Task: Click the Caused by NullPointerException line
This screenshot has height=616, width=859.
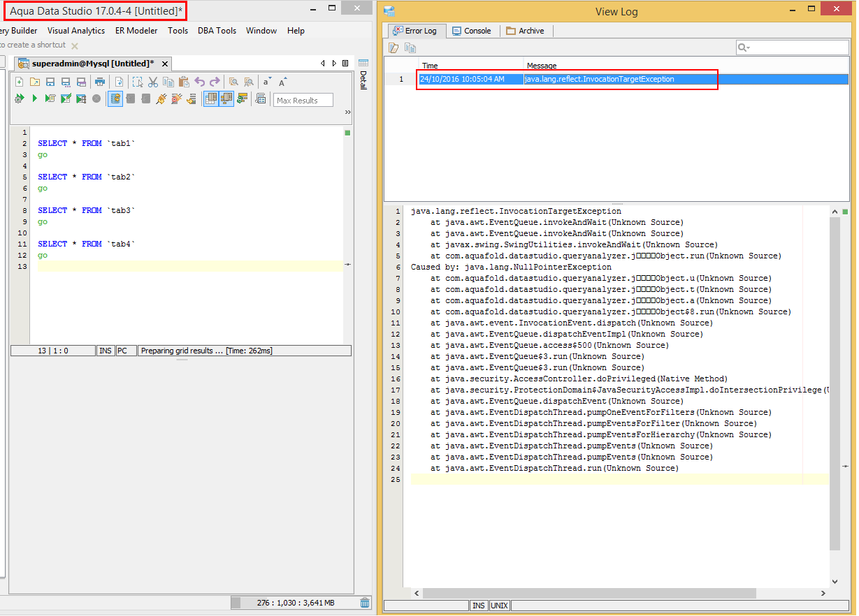Action: tap(511, 267)
